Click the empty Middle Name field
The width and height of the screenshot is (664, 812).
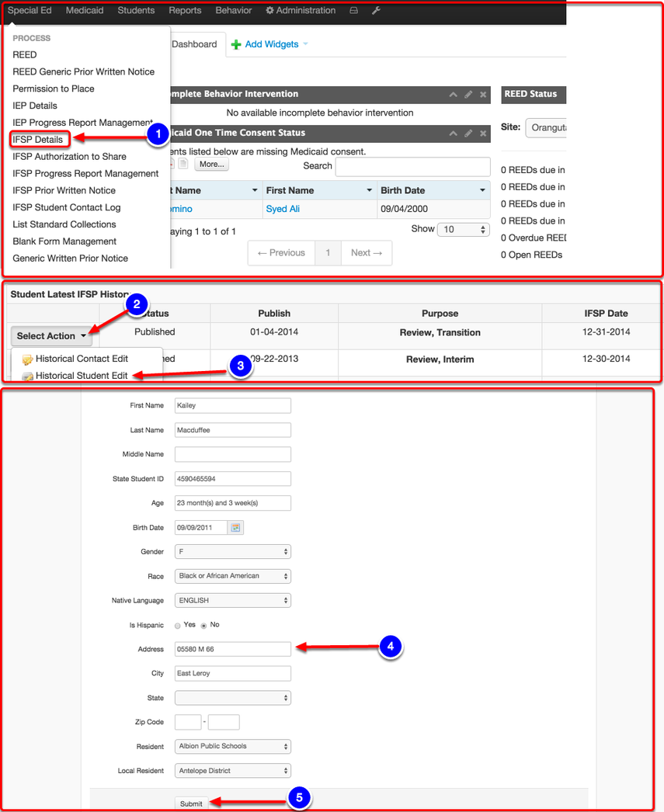(x=232, y=454)
